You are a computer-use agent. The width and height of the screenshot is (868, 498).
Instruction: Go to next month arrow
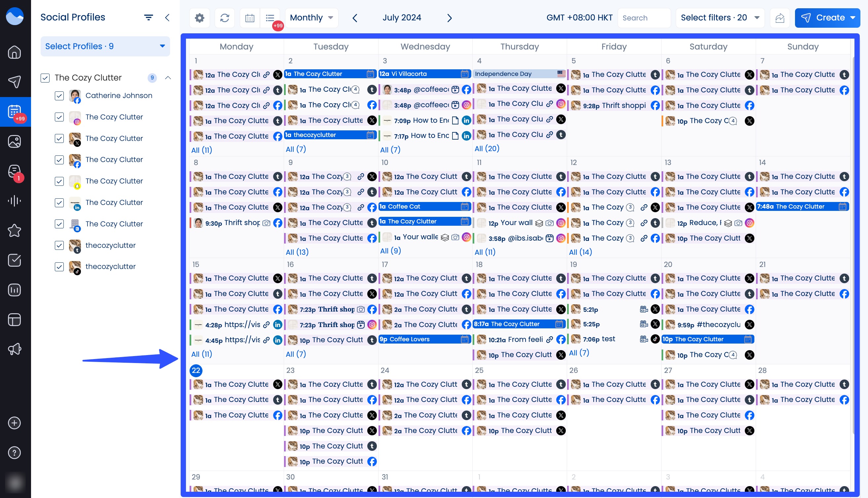[450, 18]
